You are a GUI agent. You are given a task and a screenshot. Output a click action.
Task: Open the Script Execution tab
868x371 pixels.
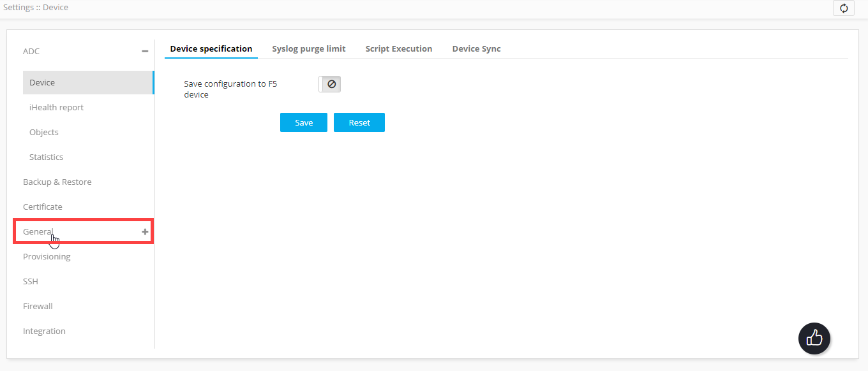[x=399, y=49]
